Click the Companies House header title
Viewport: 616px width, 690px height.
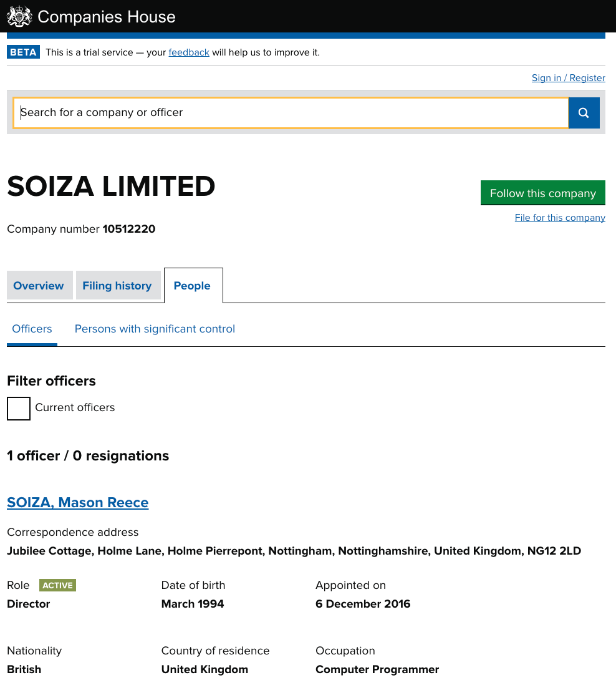coord(107,17)
